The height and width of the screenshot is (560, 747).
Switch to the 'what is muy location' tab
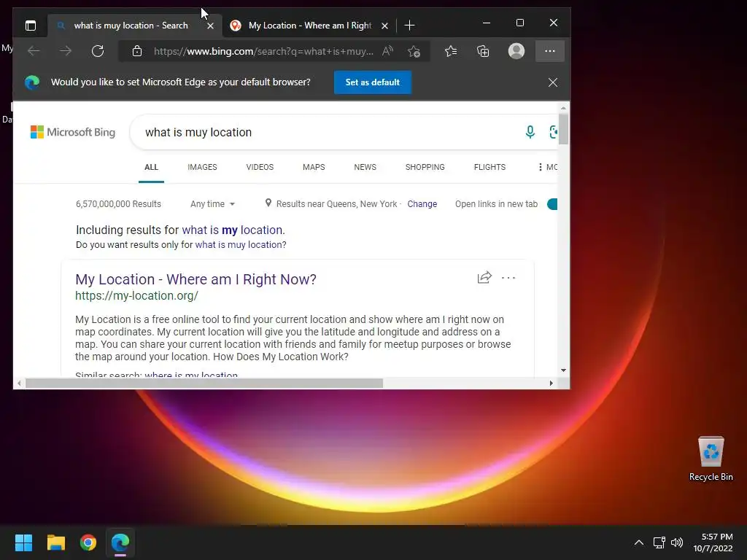[131, 26]
